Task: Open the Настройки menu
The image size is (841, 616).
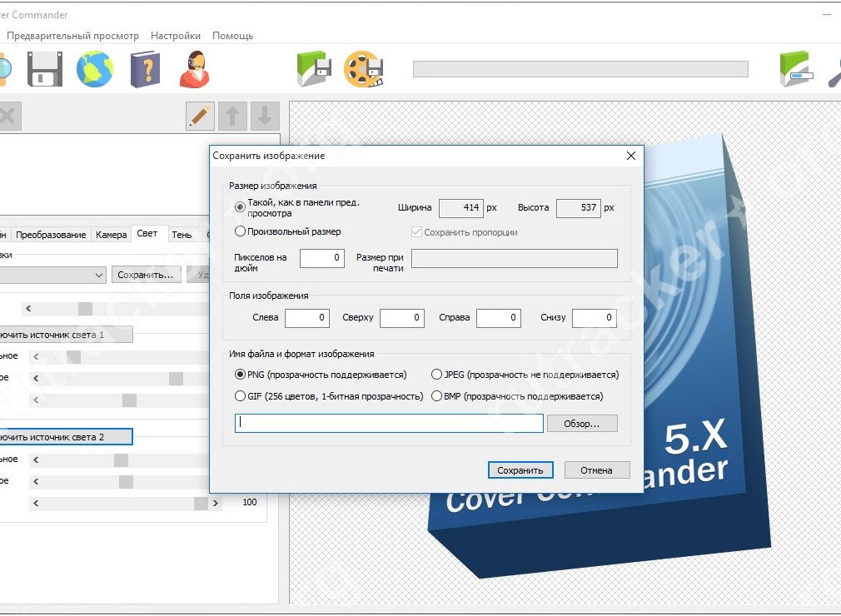Action: (x=176, y=36)
